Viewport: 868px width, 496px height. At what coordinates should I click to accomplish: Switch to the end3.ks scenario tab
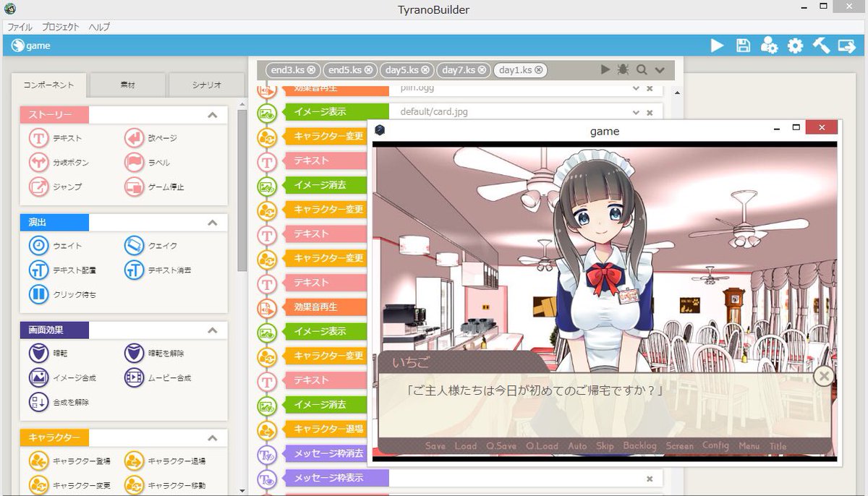287,70
